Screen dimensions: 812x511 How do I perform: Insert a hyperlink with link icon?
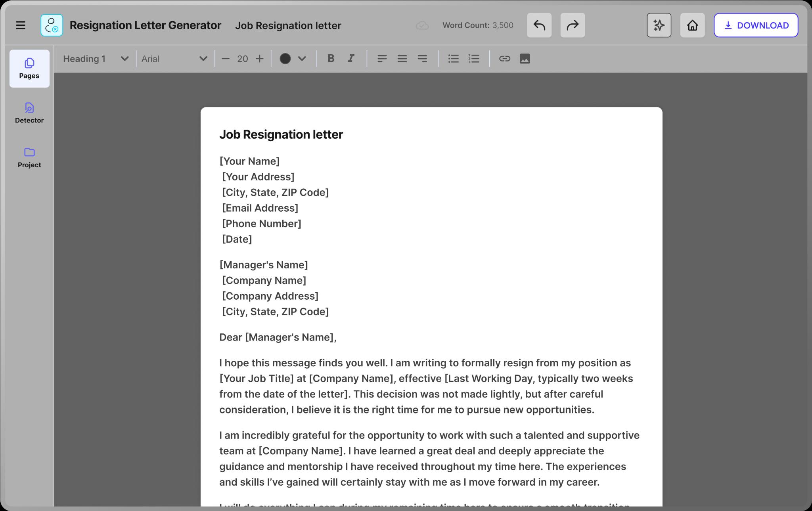[504, 59]
